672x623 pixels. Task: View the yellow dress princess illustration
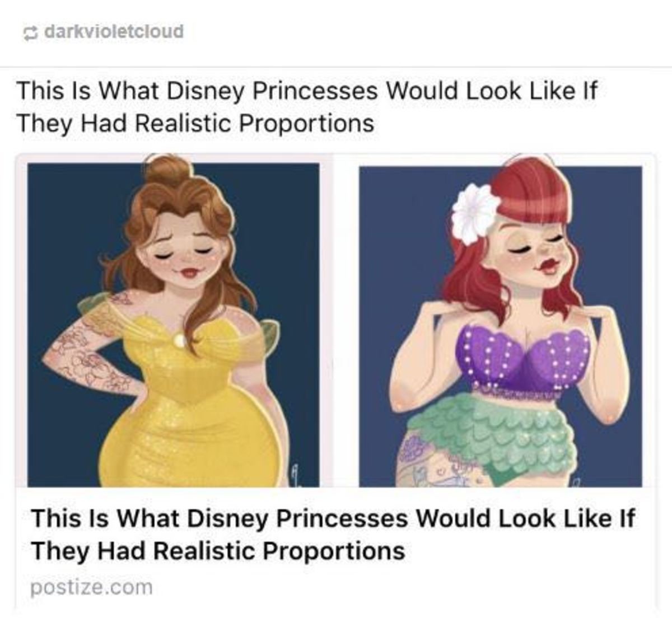174,324
